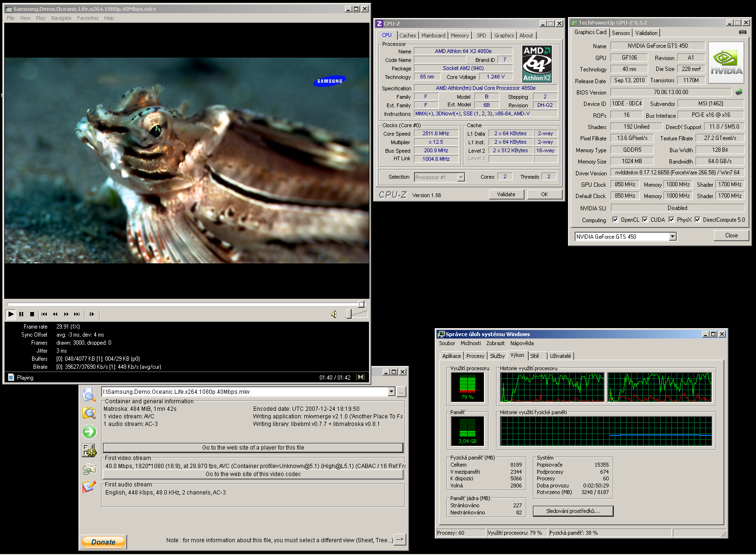
Task: Open the Sensors tab in GPU-Z
Action: coord(621,33)
